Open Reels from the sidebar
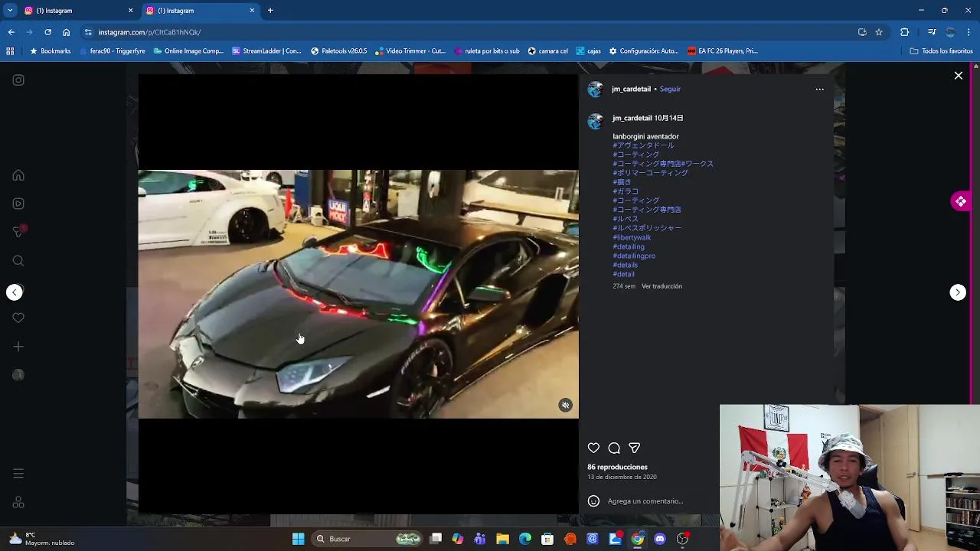Image resolution: width=980 pixels, height=551 pixels. click(x=18, y=204)
